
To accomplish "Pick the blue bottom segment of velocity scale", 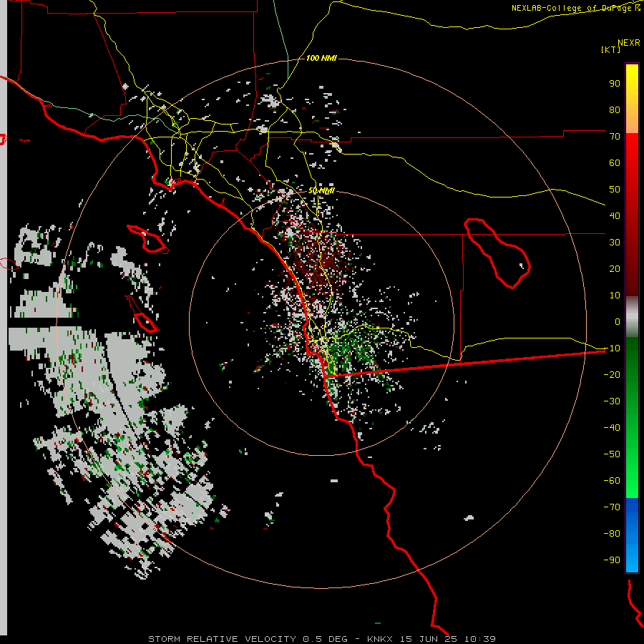I will tap(632, 535).
